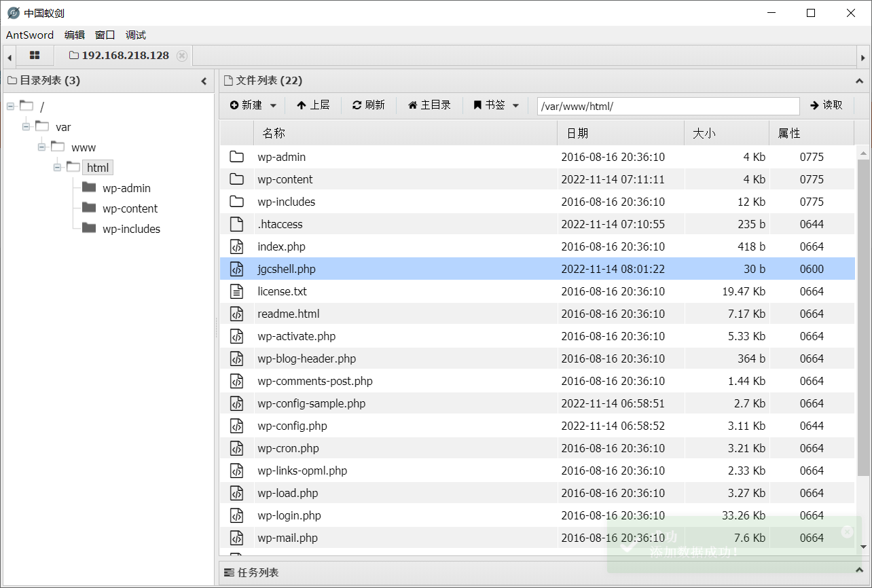The width and height of the screenshot is (872, 588).
Task: Click the license.txt text file icon
Action: click(x=236, y=291)
